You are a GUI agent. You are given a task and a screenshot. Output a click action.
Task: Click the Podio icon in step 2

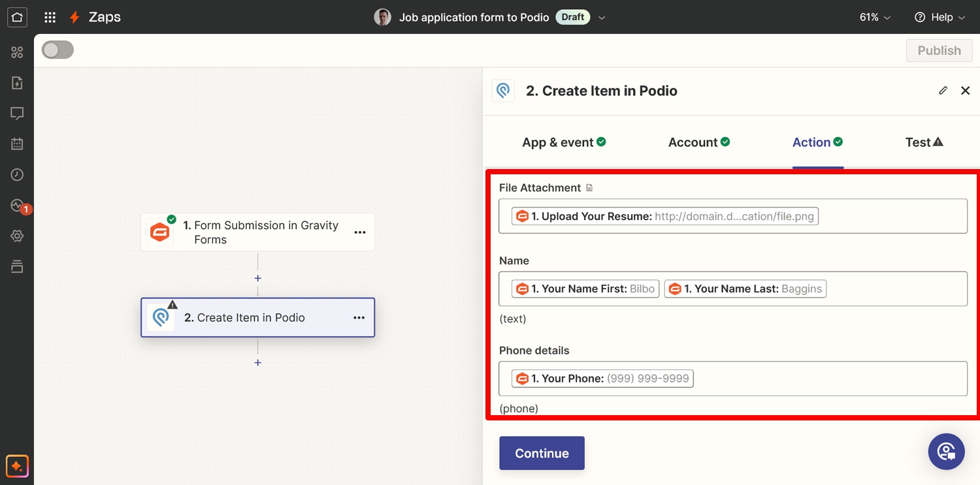point(161,317)
